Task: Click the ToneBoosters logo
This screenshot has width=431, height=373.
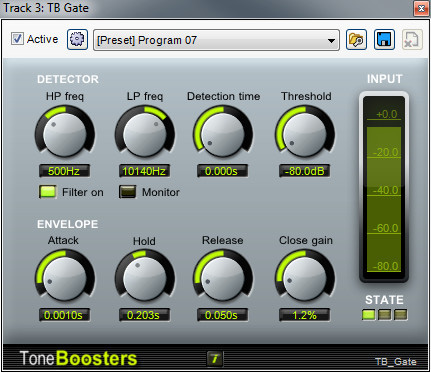Action: 78,359
